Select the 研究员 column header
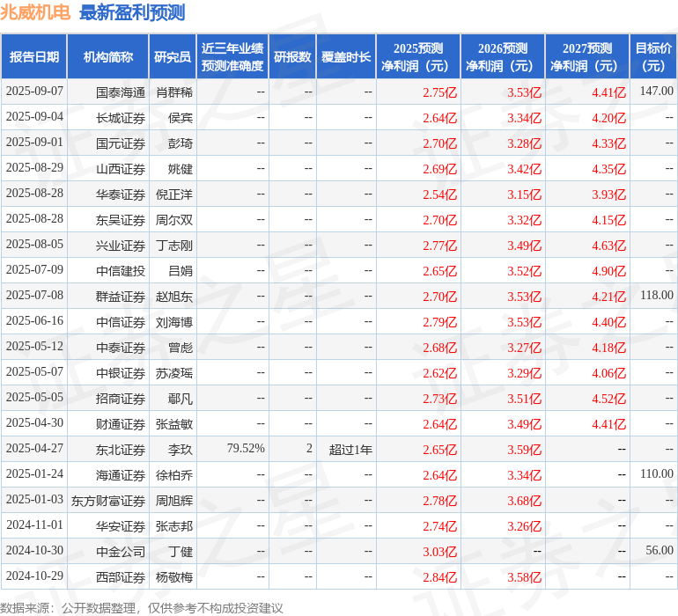 [172, 57]
